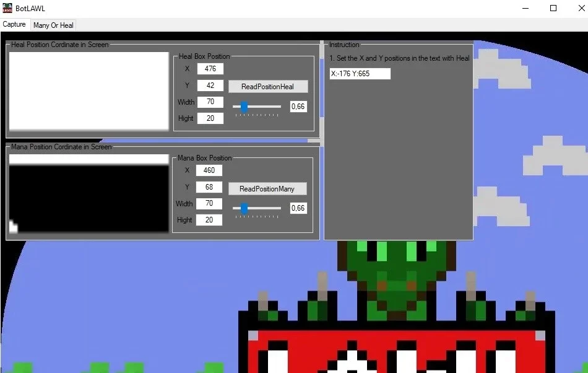Click the X:-176 Y:665 coordinate field
The width and height of the screenshot is (588, 373).
point(360,74)
